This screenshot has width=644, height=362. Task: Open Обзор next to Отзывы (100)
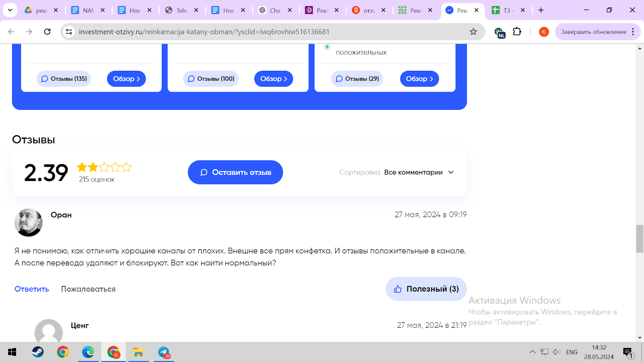click(274, 79)
